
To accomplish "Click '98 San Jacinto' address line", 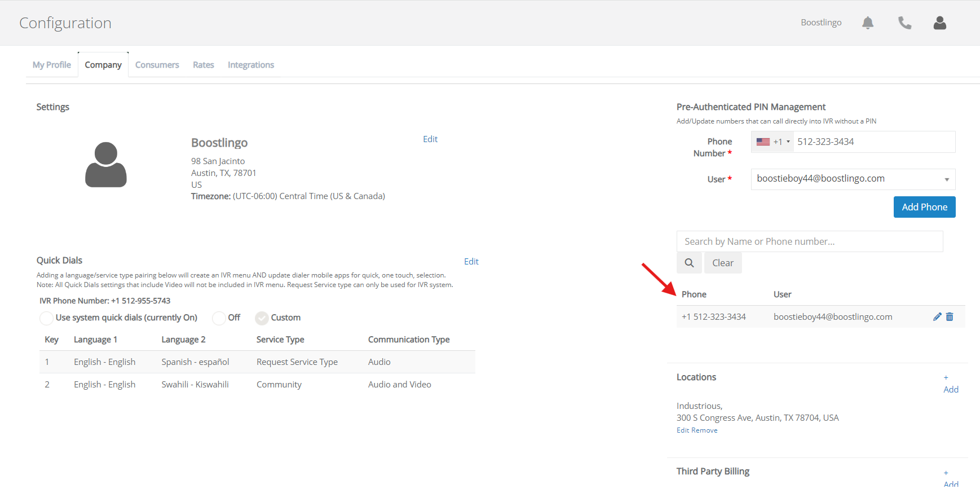I will (218, 161).
